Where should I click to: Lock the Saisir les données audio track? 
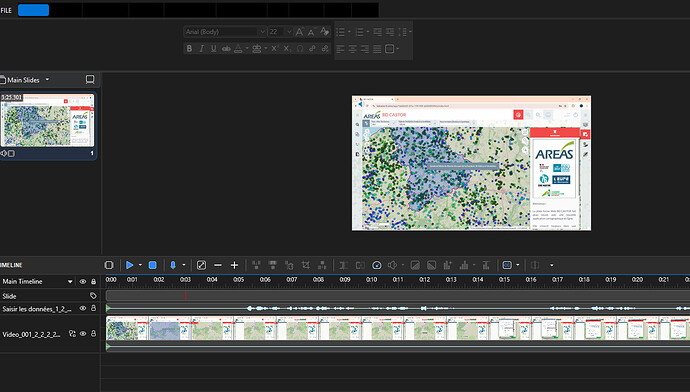click(x=93, y=309)
